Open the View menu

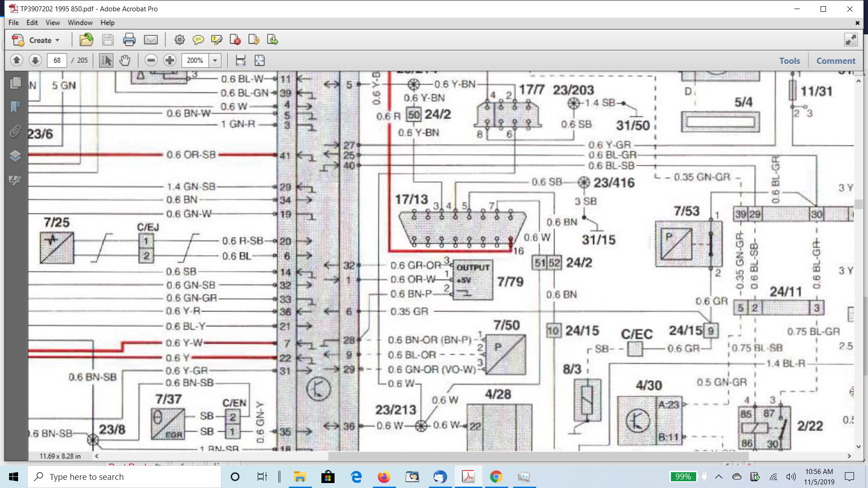coord(52,23)
